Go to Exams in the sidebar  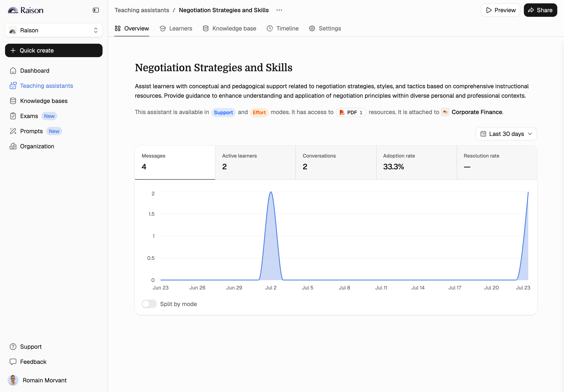(54, 116)
